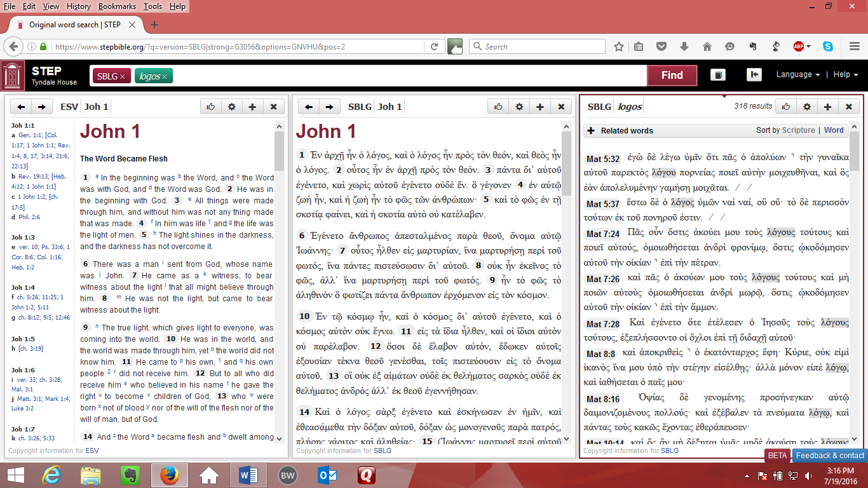868x488 pixels.
Task: Sort results by Word
Action: click(x=834, y=130)
